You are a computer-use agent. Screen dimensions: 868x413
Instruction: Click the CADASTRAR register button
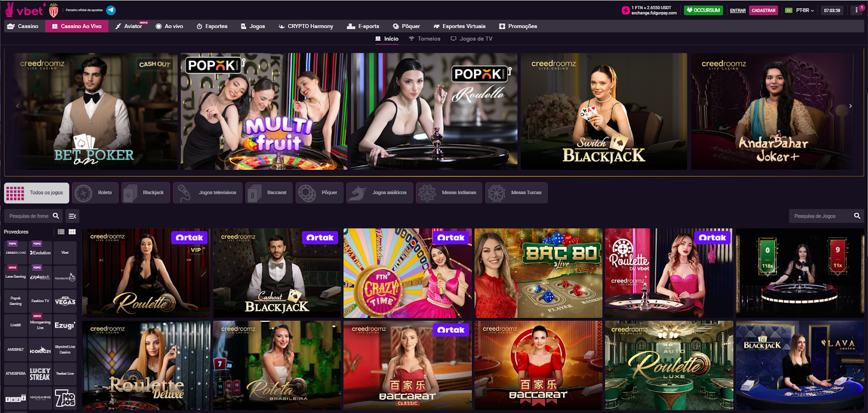[763, 10]
